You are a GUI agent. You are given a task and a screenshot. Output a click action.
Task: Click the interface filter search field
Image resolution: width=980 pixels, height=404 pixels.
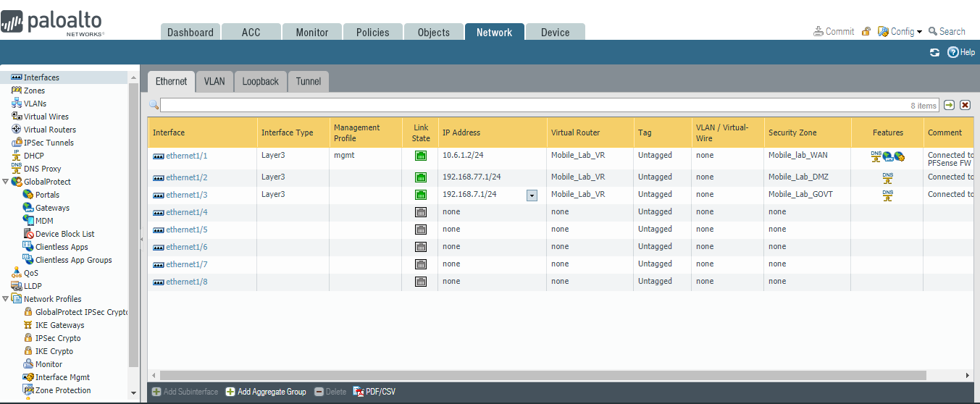tap(549, 106)
